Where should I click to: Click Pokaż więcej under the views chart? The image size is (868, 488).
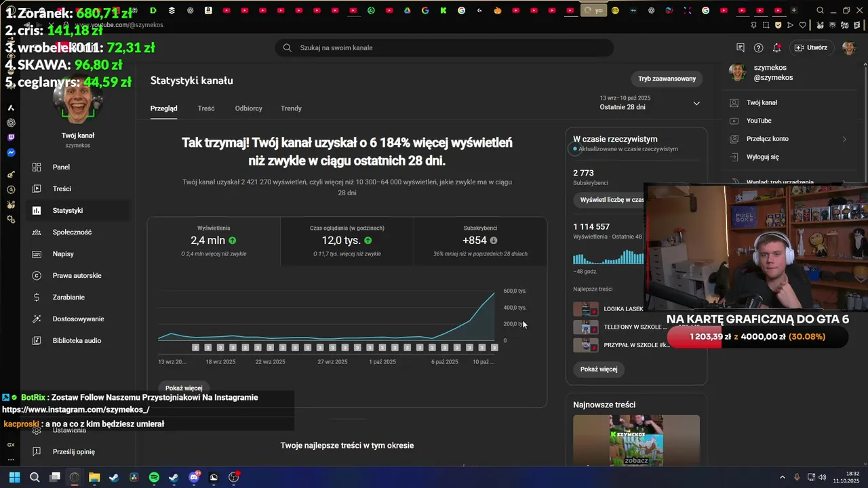point(184,388)
